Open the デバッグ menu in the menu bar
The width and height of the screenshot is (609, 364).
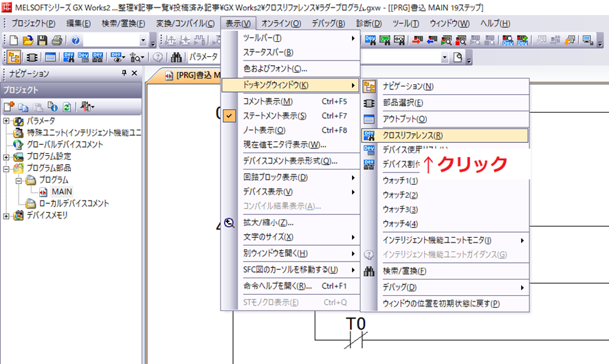pyautogui.click(x=328, y=23)
